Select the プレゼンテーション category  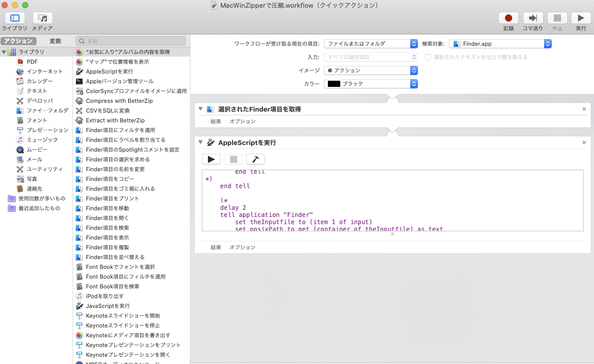coord(47,130)
